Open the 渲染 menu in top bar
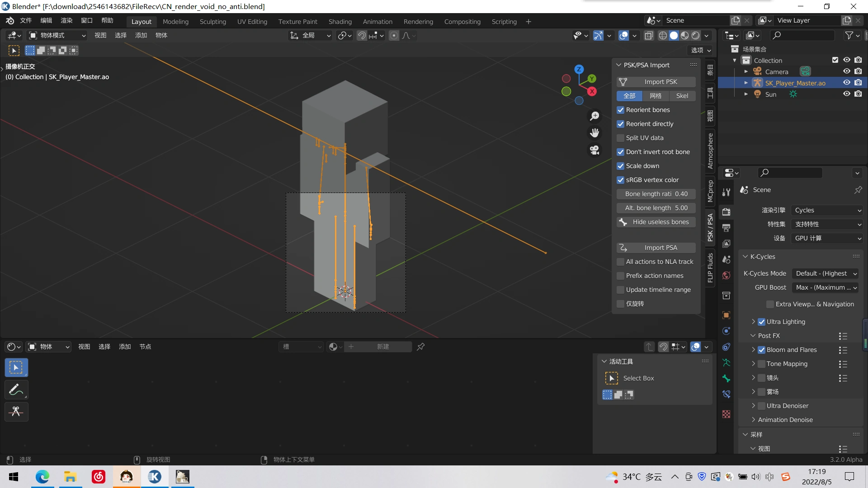 (66, 21)
